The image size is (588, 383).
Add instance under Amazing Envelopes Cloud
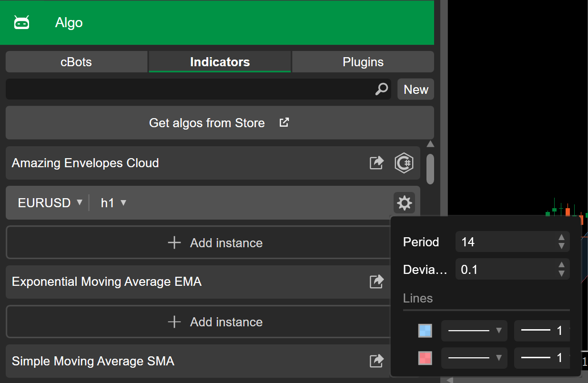coord(214,243)
